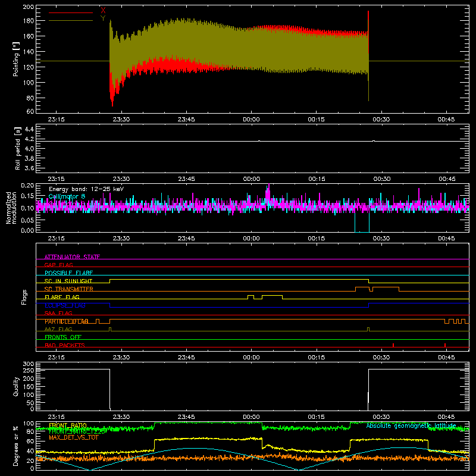Click the SC_TRANSMITTER label
The height and width of the screenshot is (476, 476).
[68, 289]
